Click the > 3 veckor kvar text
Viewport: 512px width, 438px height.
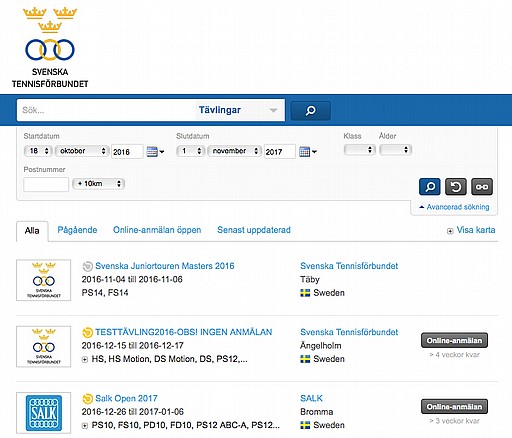point(454,421)
